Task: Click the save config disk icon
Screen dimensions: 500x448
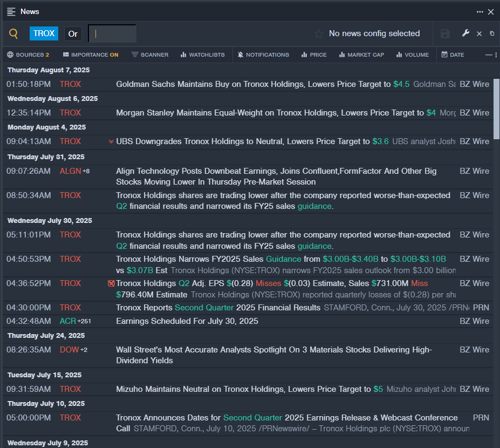Action: pyautogui.click(x=445, y=33)
